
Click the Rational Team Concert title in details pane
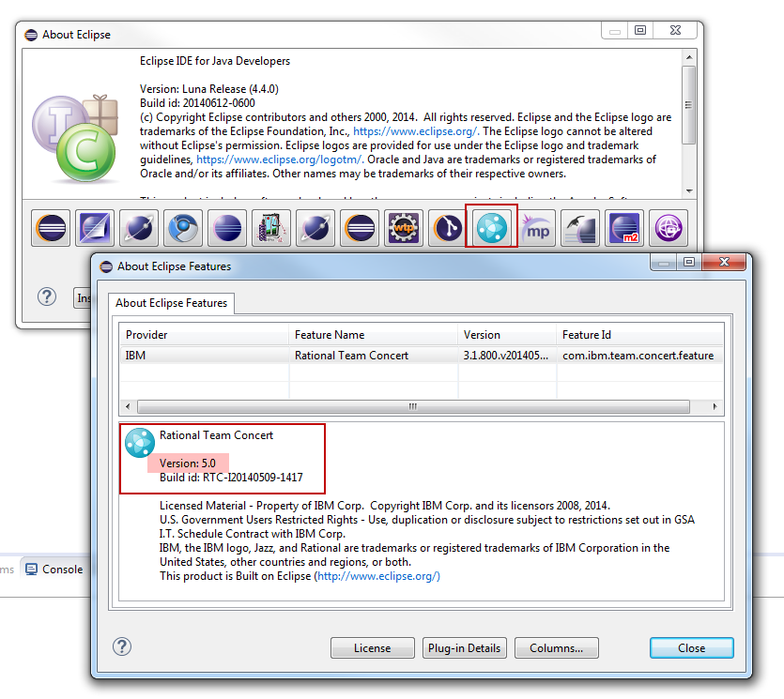[x=216, y=435]
